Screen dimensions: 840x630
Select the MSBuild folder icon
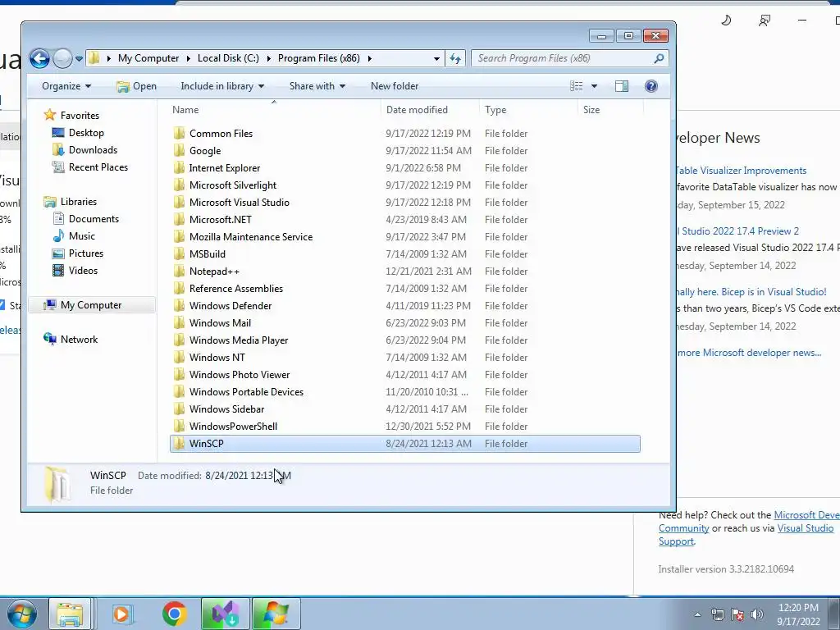(180, 254)
